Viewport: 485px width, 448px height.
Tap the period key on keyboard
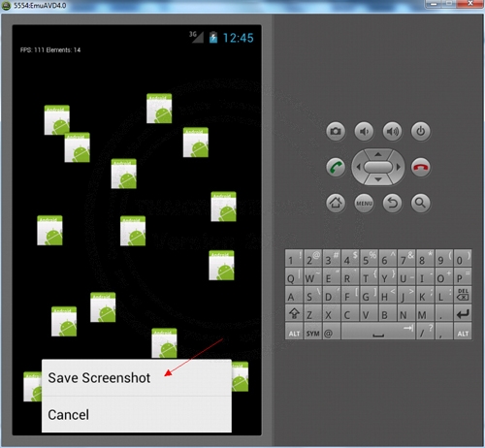point(444,313)
